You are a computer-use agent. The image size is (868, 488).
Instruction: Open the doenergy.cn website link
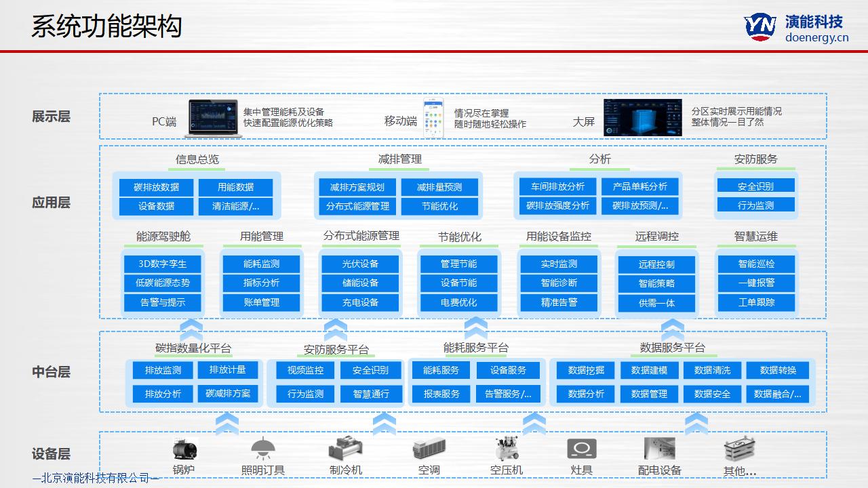point(816,38)
